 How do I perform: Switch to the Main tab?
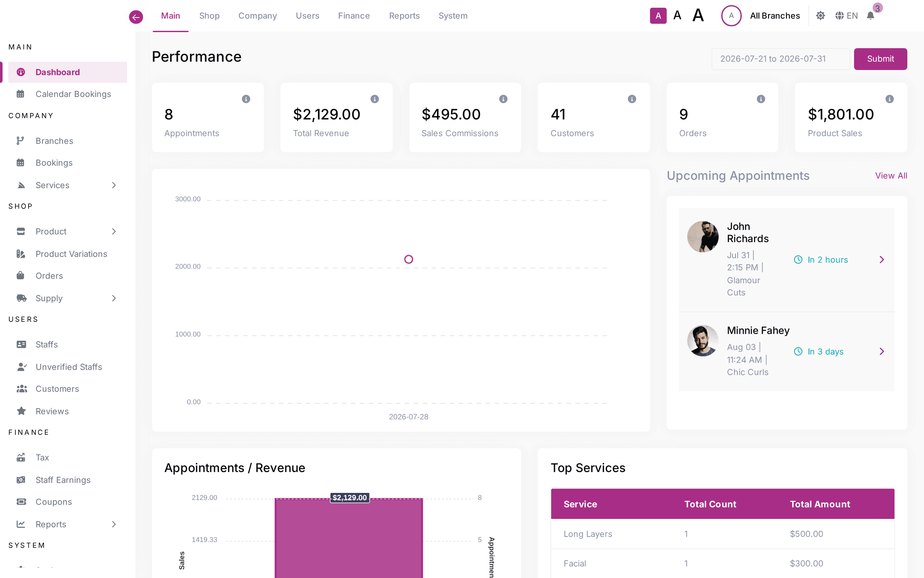pos(170,16)
